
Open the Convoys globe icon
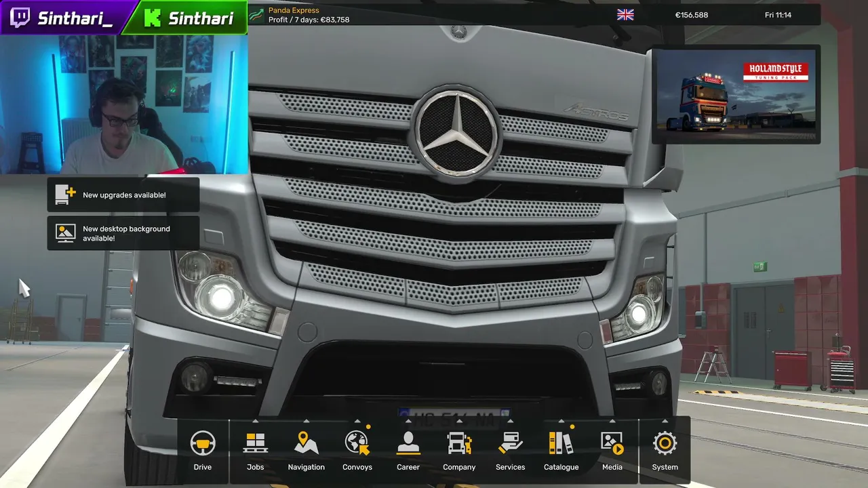[357, 443]
